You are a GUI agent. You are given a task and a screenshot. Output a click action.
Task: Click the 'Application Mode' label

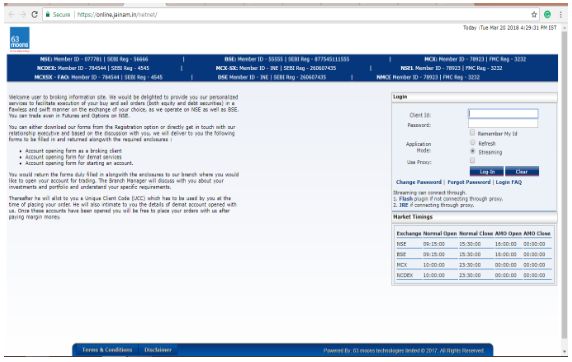(418, 147)
